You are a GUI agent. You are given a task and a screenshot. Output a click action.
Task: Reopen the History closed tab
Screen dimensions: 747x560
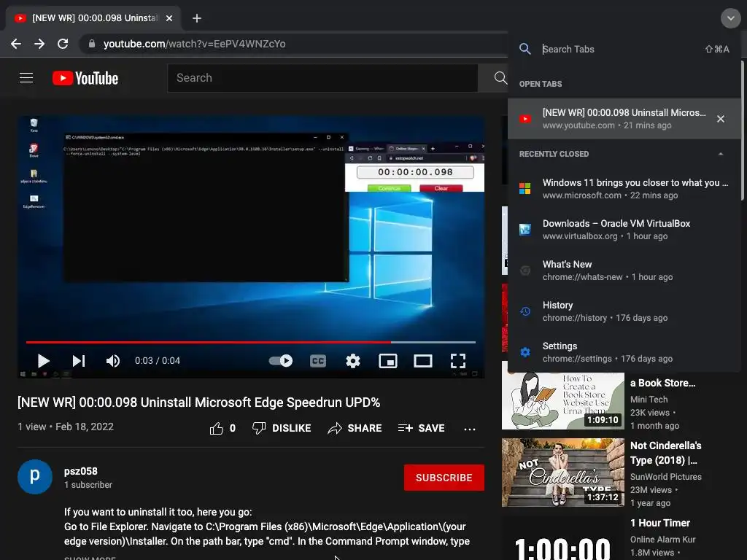pos(624,311)
